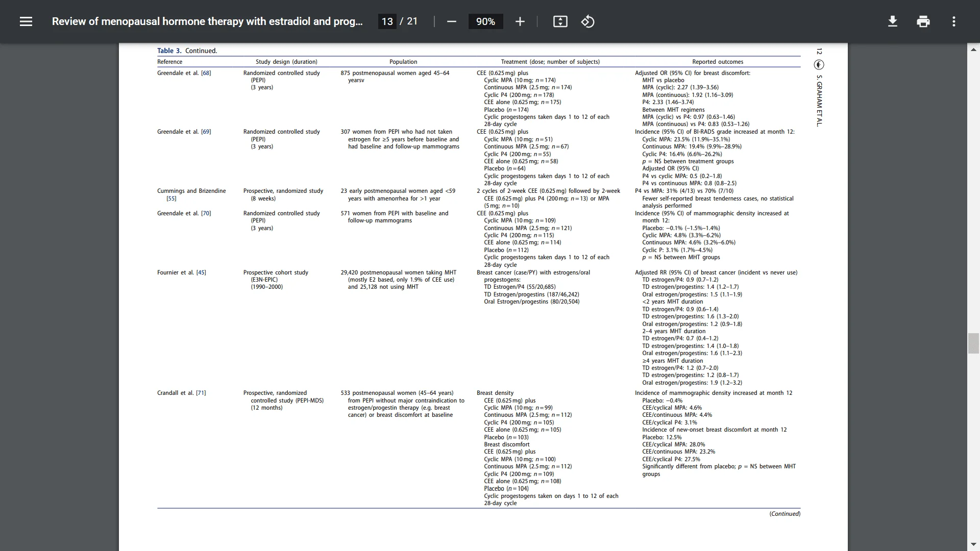Click the 'Reported outcomes' column header

[x=718, y=62]
